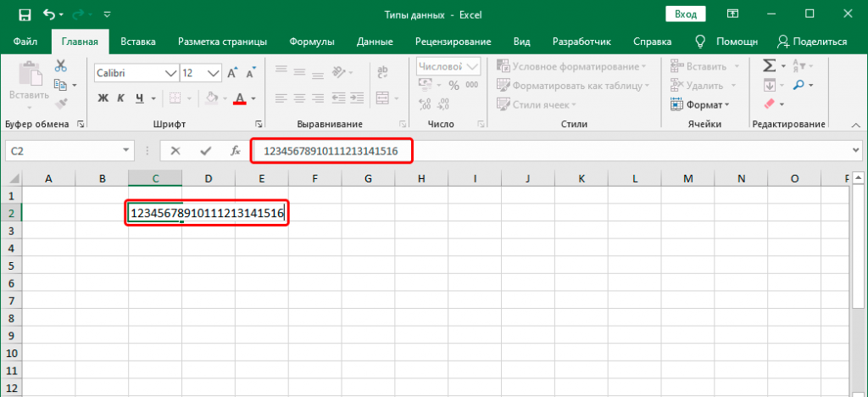Image resolution: width=868 pixels, height=397 pixels.
Task: Click the Вход sign-in button
Action: click(x=687, y=14)
